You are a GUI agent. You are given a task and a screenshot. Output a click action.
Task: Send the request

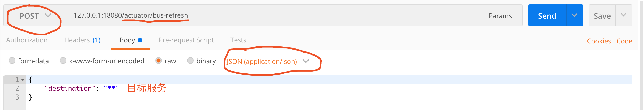click(547, 16)
